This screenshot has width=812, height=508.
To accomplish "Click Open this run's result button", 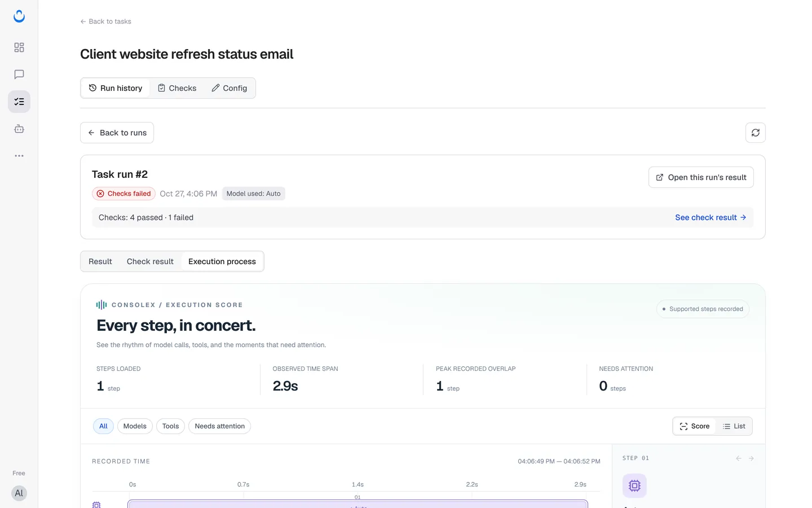I will 701,177.
